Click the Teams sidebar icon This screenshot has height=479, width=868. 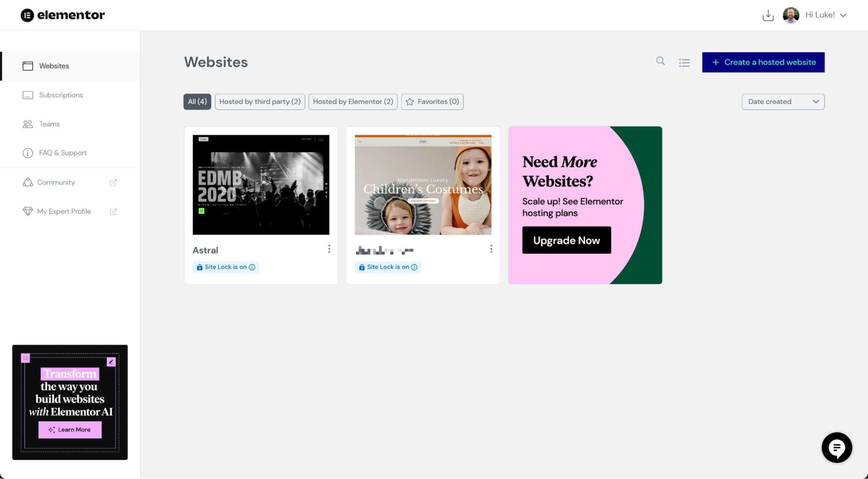[x=28, y=124]
